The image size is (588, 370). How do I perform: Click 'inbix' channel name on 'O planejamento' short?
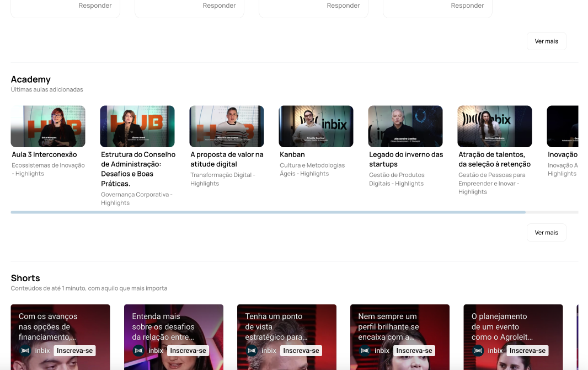click(x=495, y=351)
